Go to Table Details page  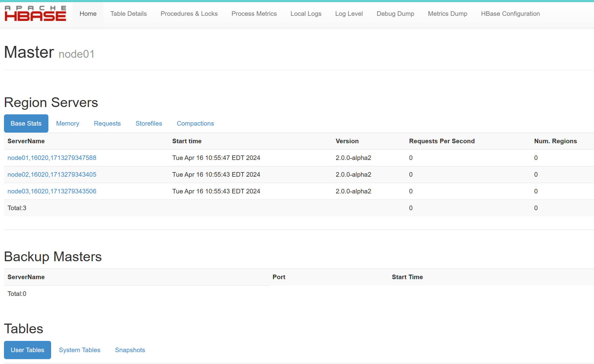[128, 14]
